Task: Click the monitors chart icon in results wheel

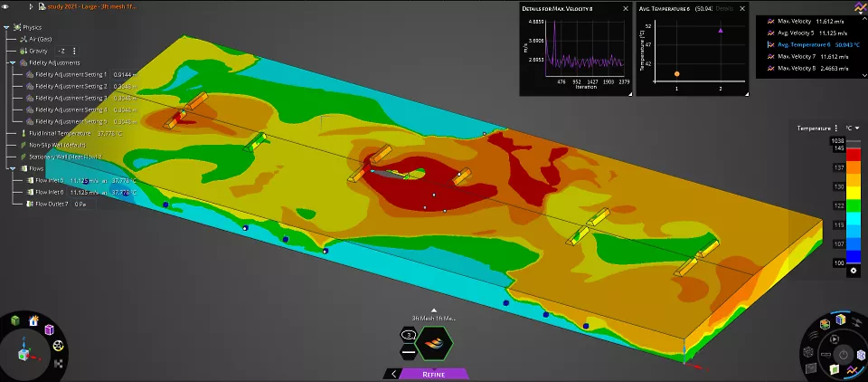Action: pos(852,370)
